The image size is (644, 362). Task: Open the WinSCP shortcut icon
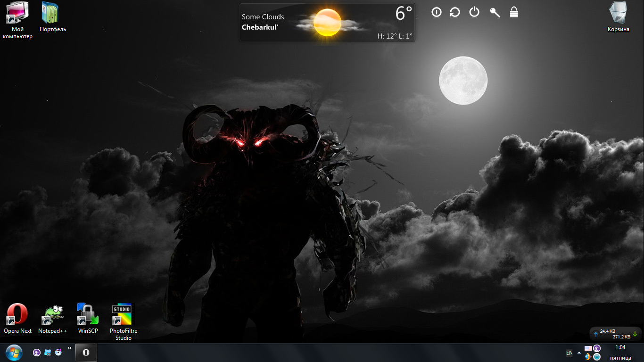point(88,315)
